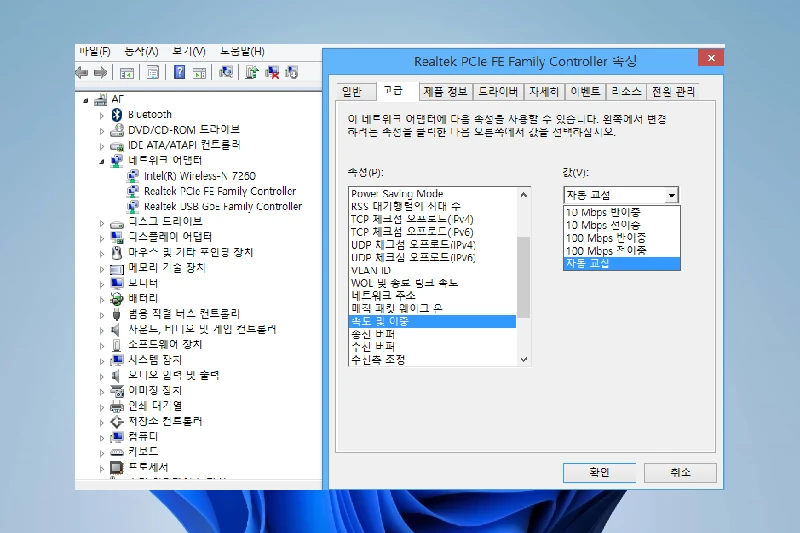Click the property list scrollbar thumb
Image resolution: width=800 pixels, height=533 pixels.
point(523,277)
